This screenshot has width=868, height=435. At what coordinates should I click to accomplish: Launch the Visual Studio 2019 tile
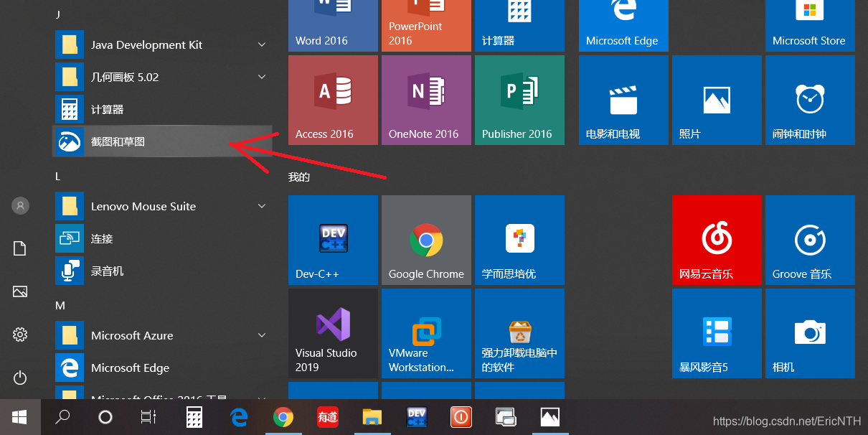point(333,333)
